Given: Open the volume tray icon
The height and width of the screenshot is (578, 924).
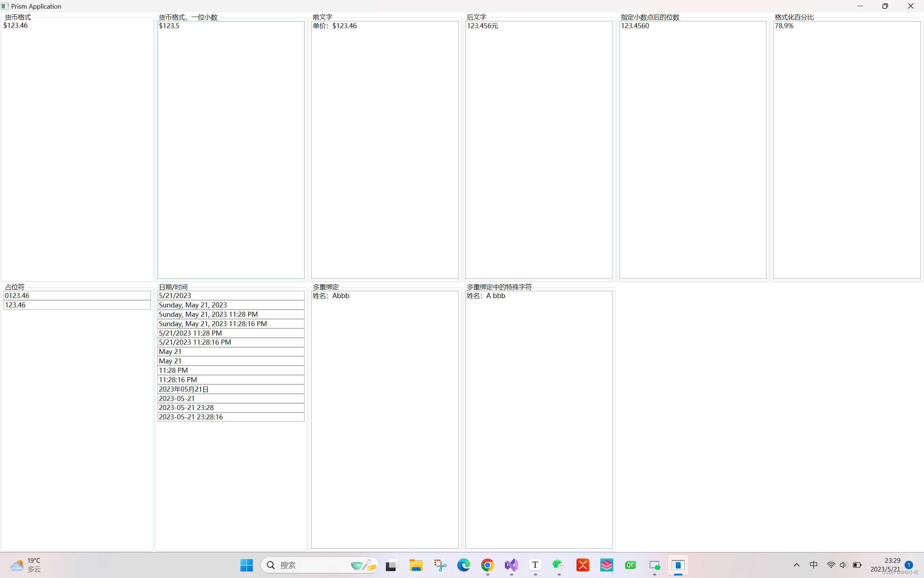Looking at the screenshot, I should point(844,565).
